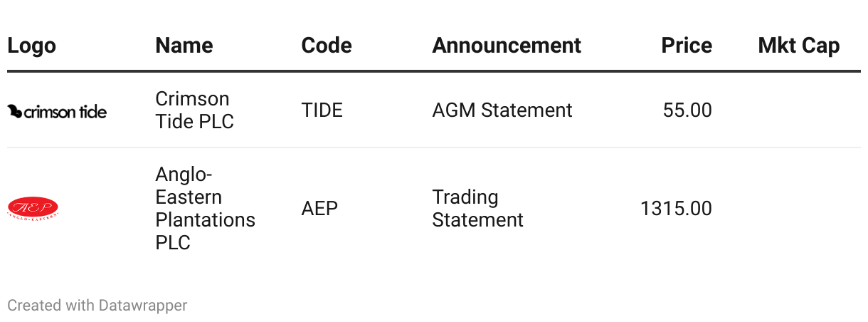Select the Logo column header
This screenshot has width=868, height=322.
[31, 46]
